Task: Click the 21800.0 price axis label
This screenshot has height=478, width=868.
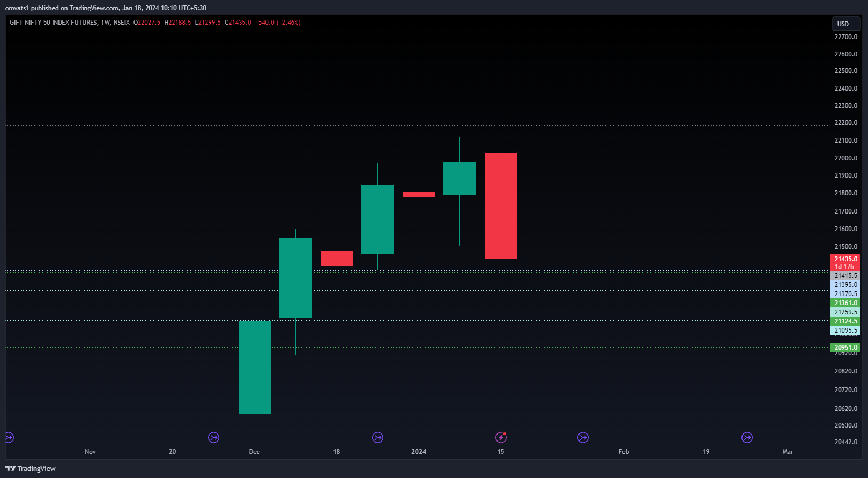Action: [846, 193]
